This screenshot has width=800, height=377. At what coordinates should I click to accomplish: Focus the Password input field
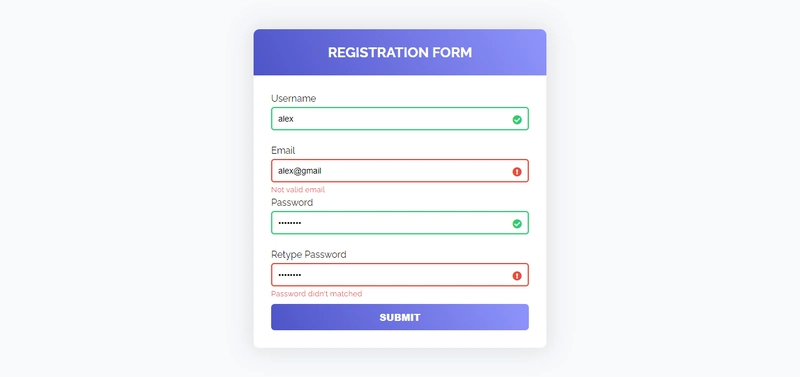[x=399, y=222]
